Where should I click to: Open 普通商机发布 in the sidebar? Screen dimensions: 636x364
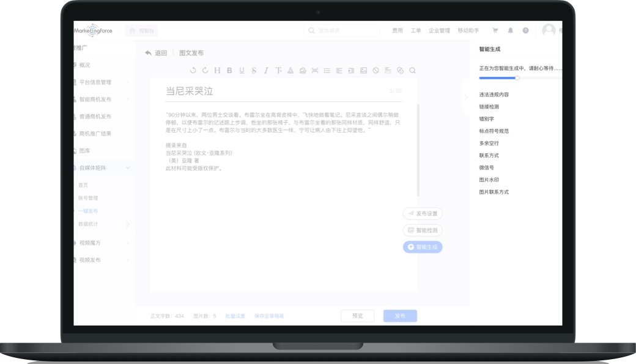tap(95, 117)
